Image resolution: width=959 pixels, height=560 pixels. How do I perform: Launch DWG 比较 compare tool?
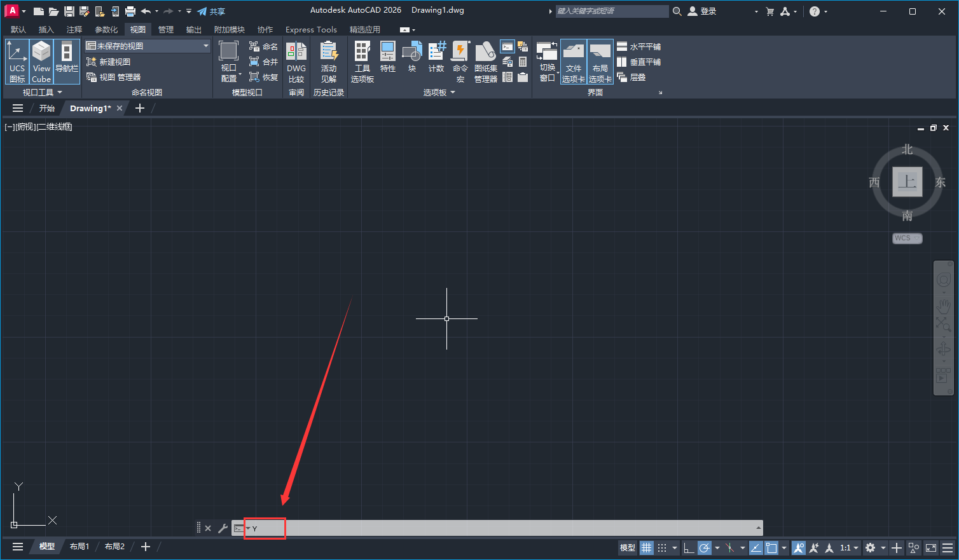click(296, 62)
